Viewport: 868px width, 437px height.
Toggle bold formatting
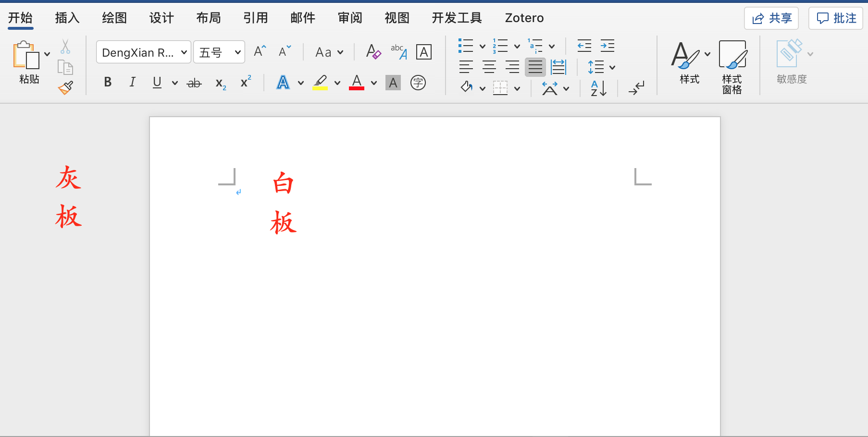coord(108,82)
